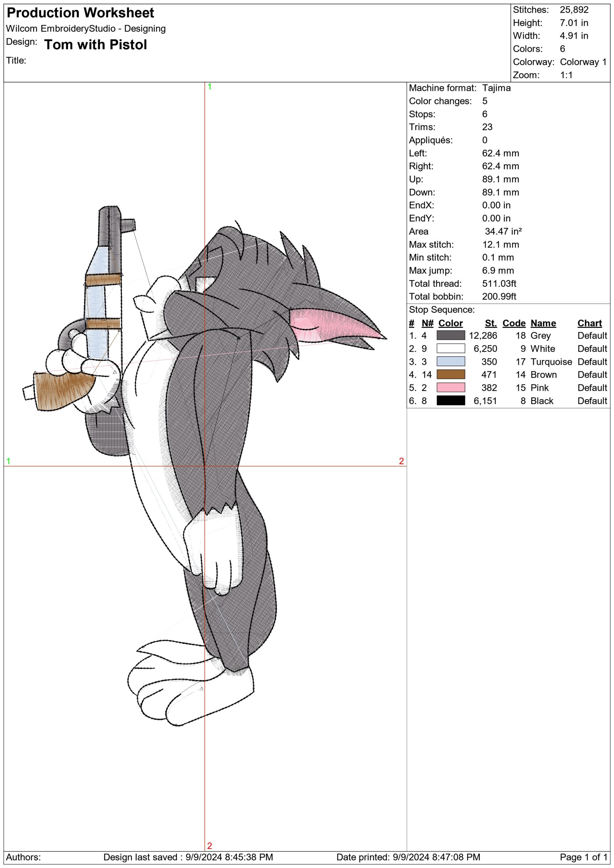Click the 'Code' column header
Viewport: 614px width, 868px height.
pos(514,323)
